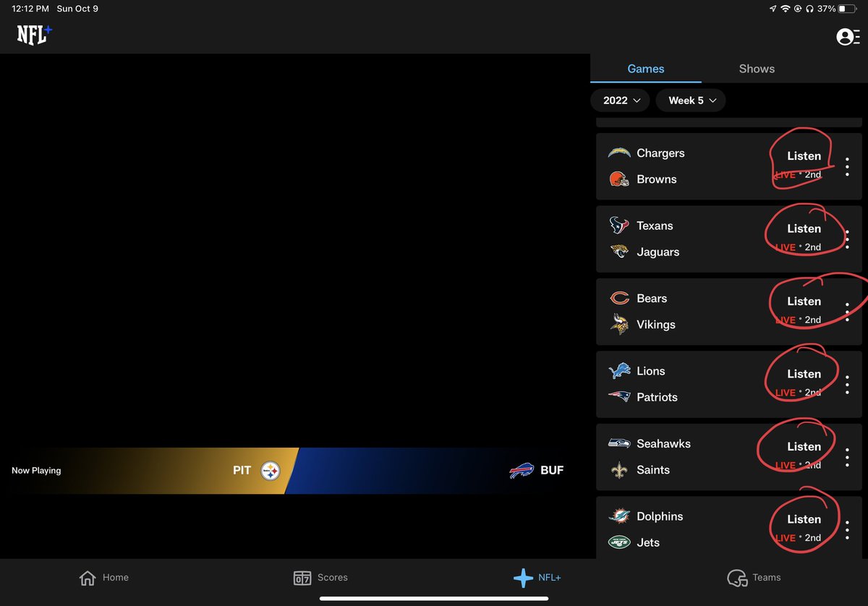Go to the Teams tab
Viewport: 868px width, 606px height.
pyautogui.click(x=754, y=578)
